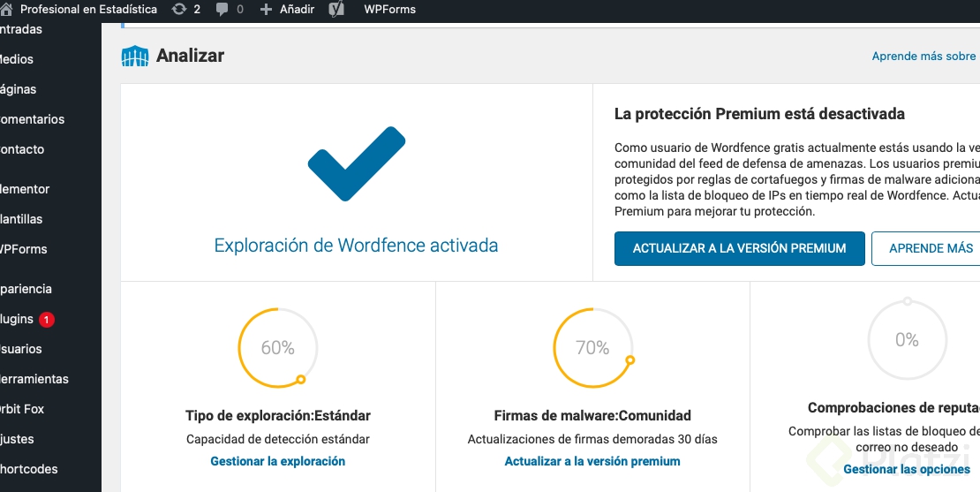This screenshot has height=492, width=980.
Task: Open Herramientas in the sidebar
Action: (x=34, y=380)
